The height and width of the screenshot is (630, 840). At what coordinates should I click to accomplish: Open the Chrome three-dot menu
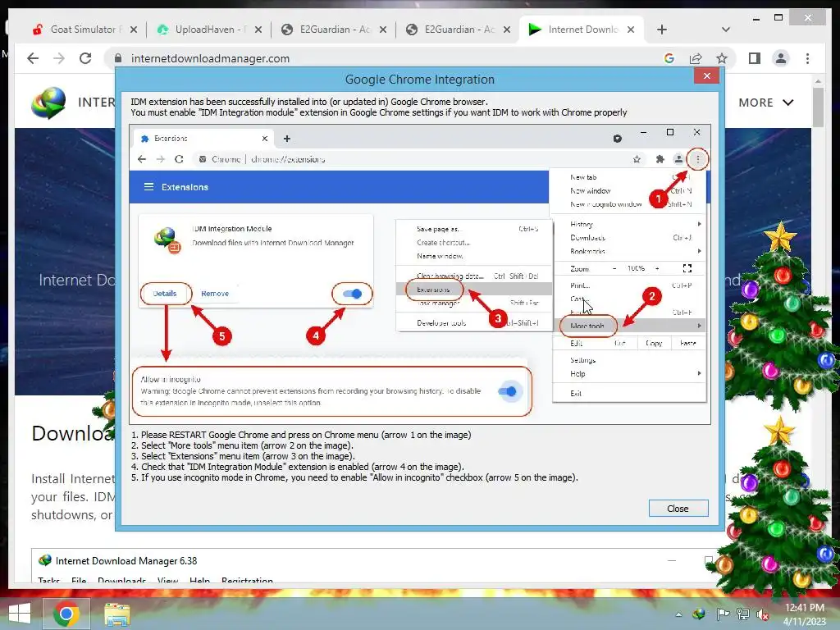[x=807, y=58]
